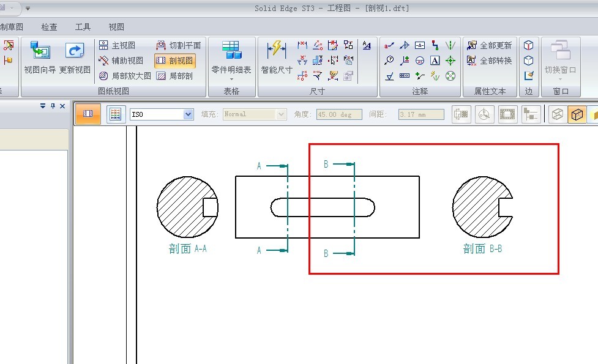Select the A-A cutting plane line
This screenshot has height=364, width=598.
288,208
